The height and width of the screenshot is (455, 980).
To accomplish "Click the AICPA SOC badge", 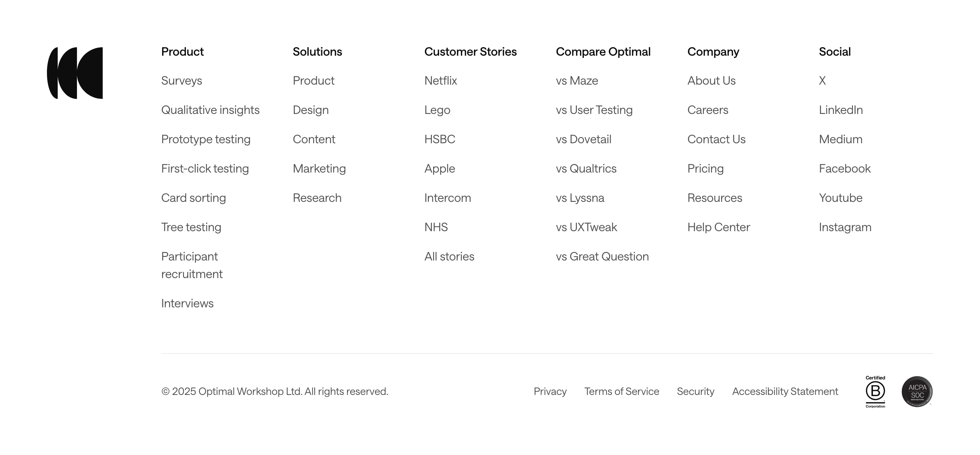I will pyautogui.click(x=917, y=392).
